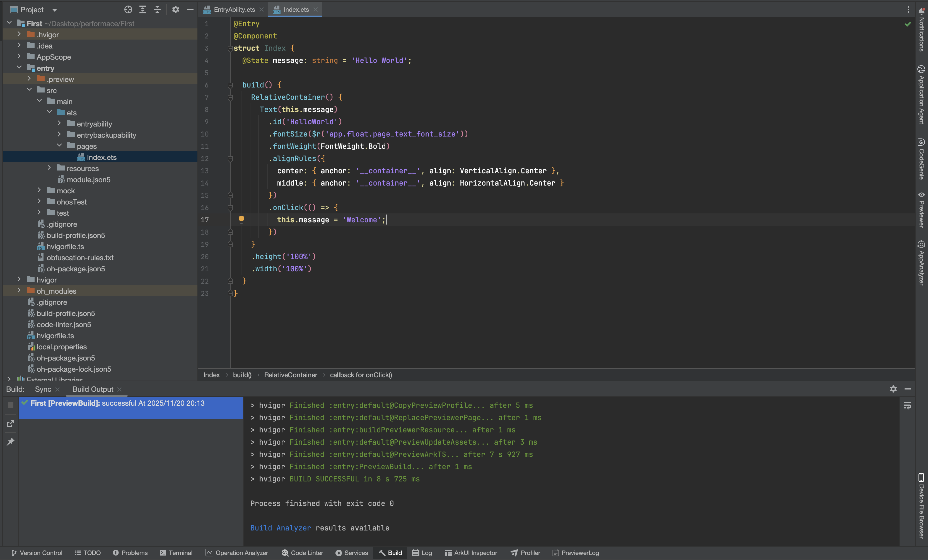The width and height of the screenshot is (928, 560).
Task: Open the CodeGenie side panel
Action: tap(921, 159)
